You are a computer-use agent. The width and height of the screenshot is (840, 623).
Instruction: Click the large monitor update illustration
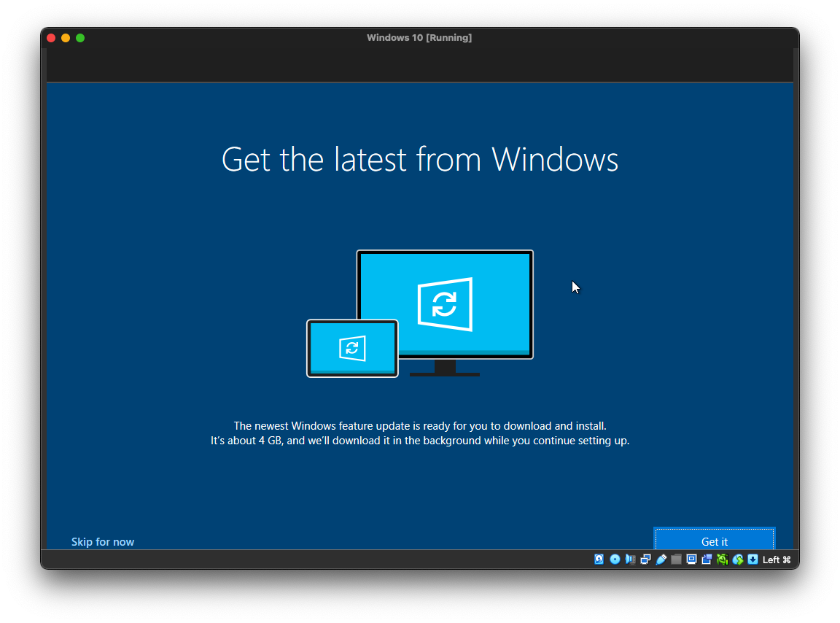click(x=444, y=304)
